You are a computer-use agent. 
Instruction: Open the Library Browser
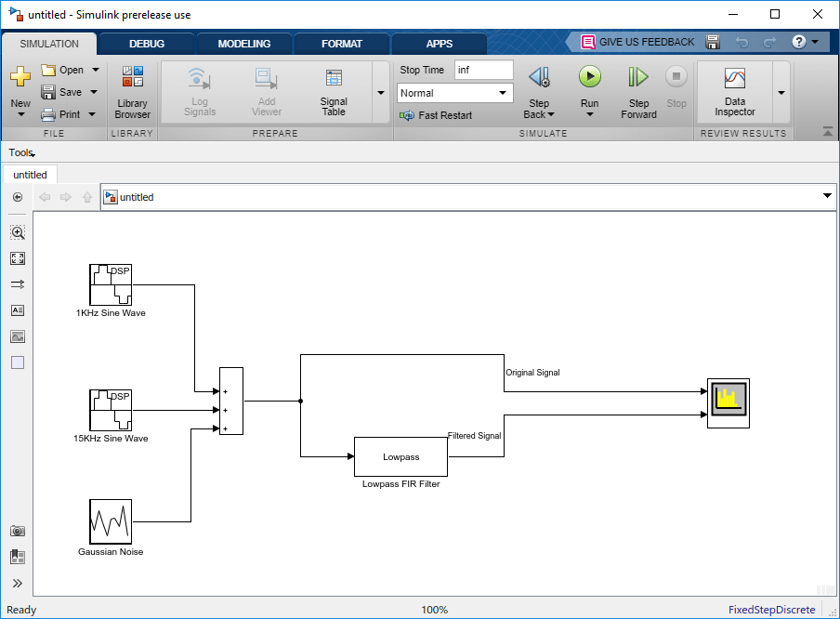(x=132, y=92)
